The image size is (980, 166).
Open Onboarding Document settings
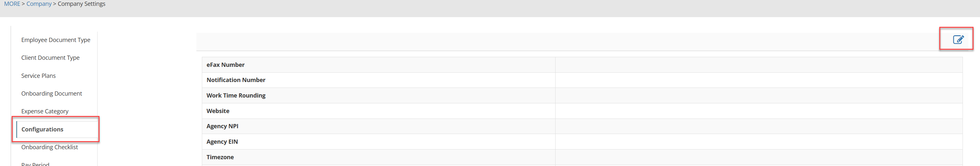(51, 94)
